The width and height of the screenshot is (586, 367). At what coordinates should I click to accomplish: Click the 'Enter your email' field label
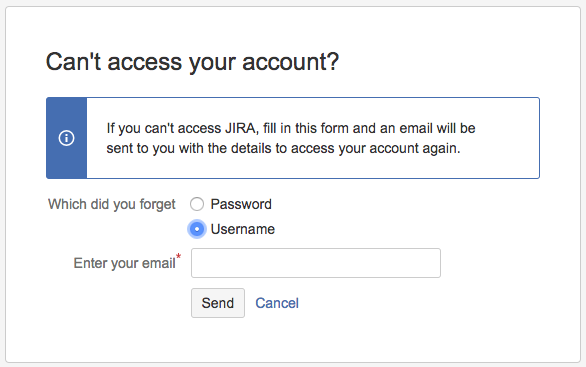pos(124,263)
